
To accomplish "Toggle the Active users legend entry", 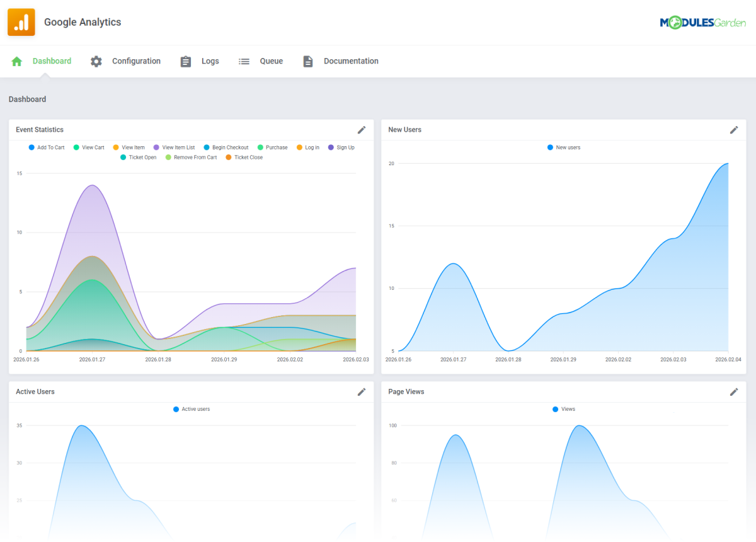I will pyautogui.click(x=192, y=409).
